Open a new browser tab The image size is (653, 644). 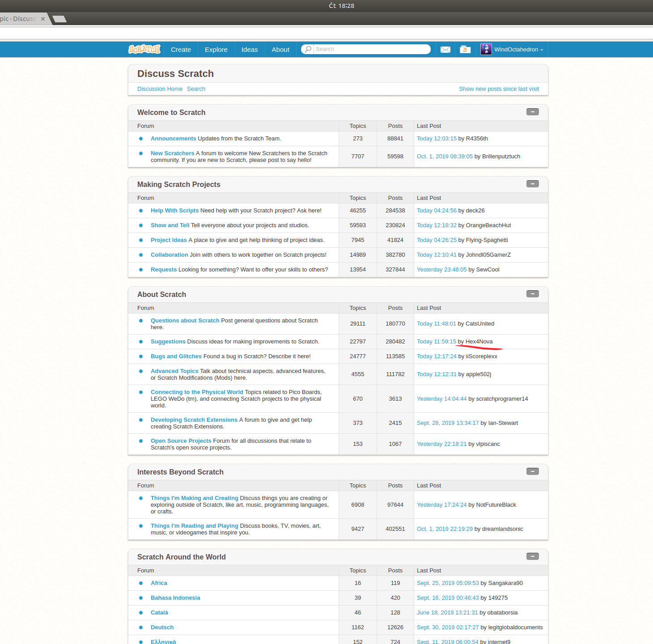(x=59, y=19)
